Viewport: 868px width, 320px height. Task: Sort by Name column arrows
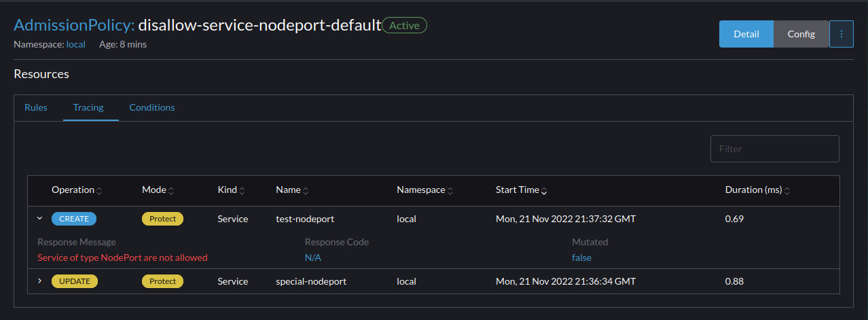[x=306, y=191]
